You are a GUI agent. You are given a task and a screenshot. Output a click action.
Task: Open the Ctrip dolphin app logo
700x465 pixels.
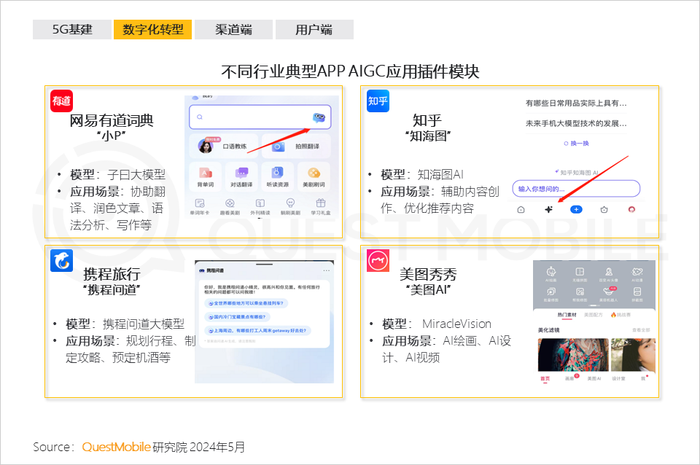point(62,261)
